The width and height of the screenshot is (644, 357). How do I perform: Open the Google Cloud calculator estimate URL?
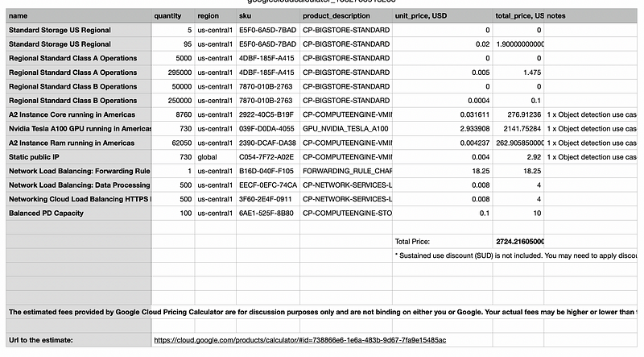pos(299,340)
